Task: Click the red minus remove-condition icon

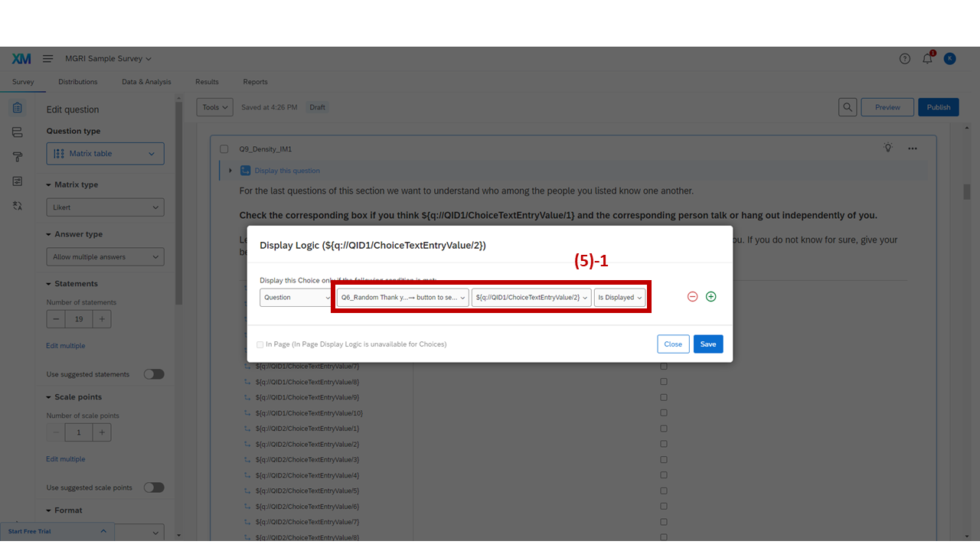Action: pos(692,297)
